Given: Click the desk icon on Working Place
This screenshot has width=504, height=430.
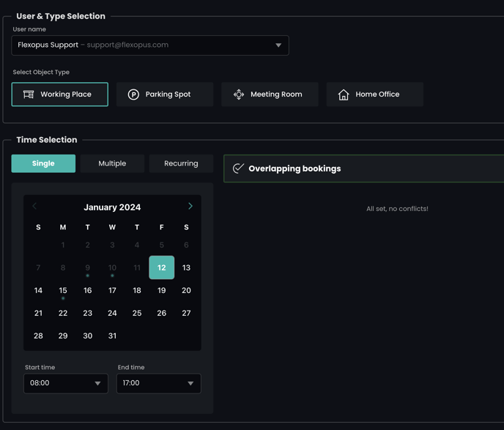Looking at the screenshot, I should [29, 94].
